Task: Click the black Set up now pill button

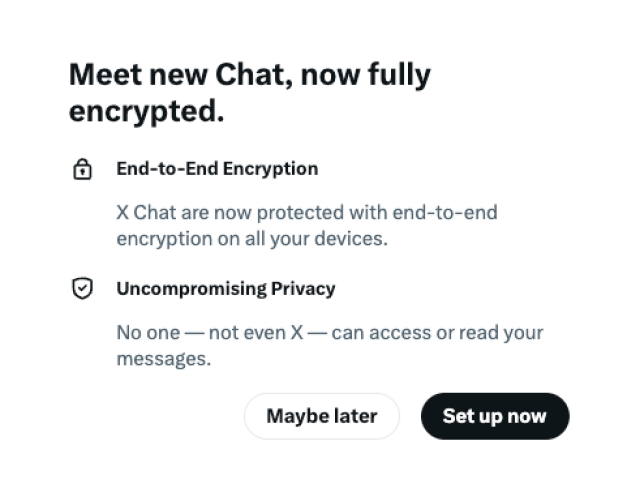Action: click(x=494, y=416)
